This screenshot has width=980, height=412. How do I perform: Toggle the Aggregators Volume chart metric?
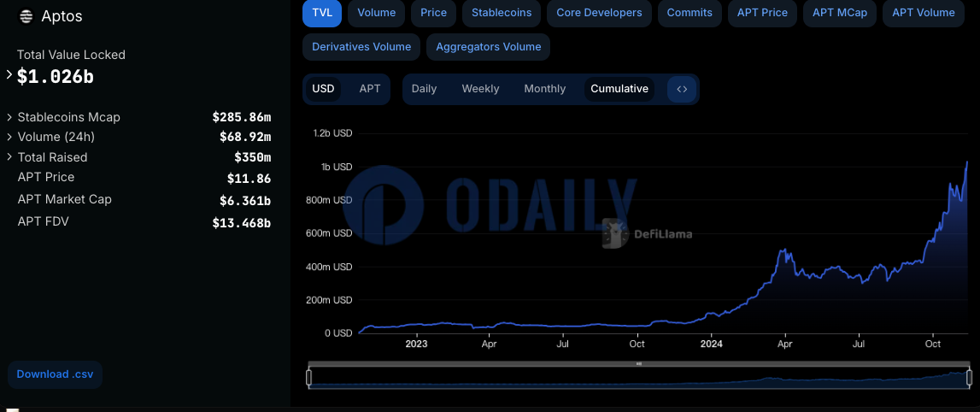(x=488, y=47)
